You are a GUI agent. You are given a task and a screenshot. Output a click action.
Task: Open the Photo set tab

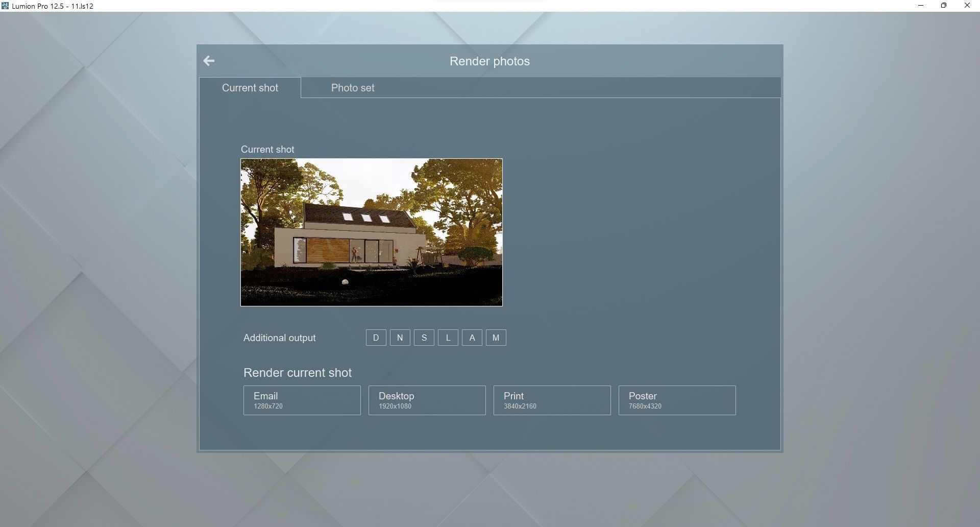tap(353, 88)
